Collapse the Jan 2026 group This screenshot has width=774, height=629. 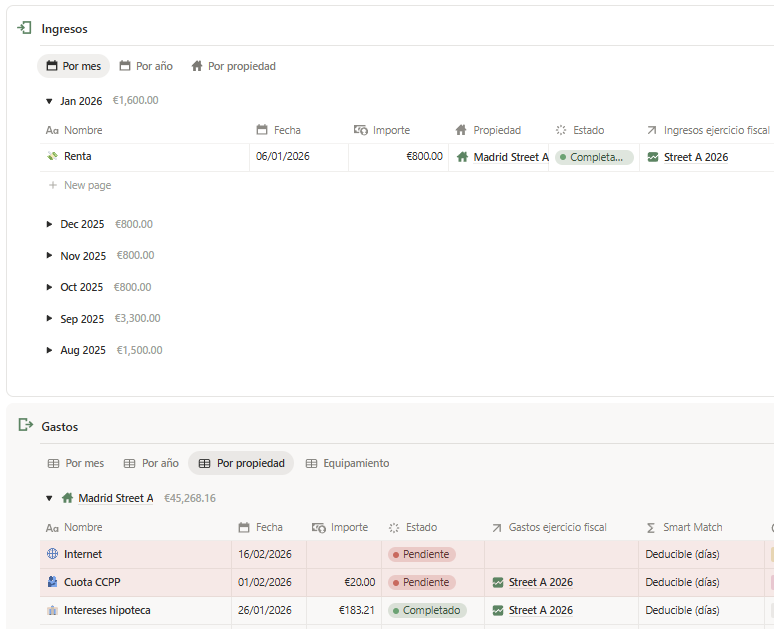[x=49, y=101]
